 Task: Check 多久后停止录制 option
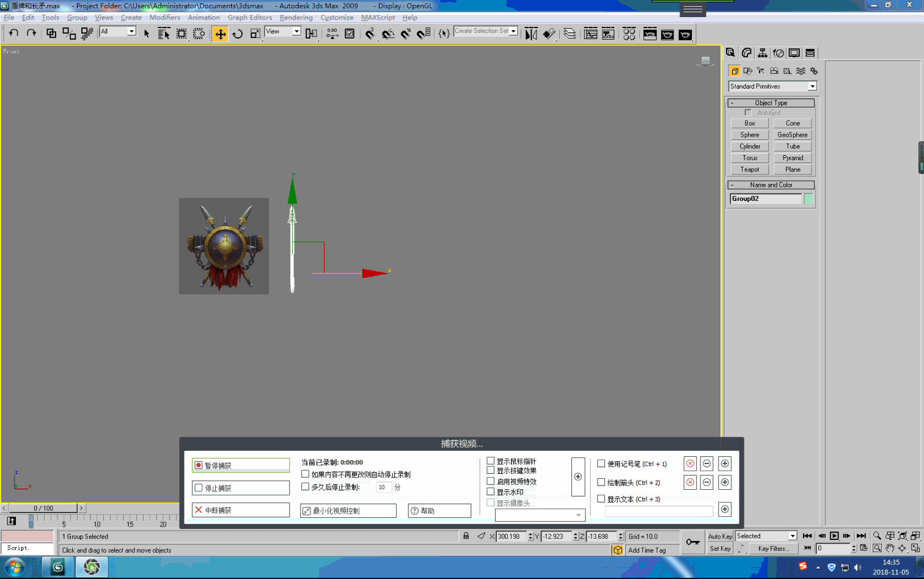305,487
